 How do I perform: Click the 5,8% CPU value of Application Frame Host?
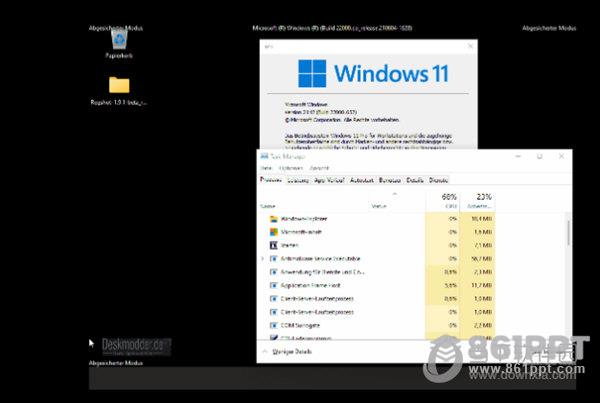[450, 286]
